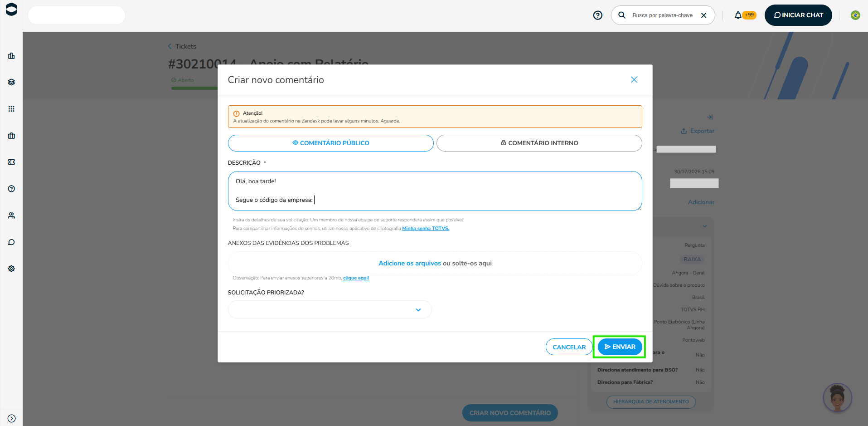The width and height of the screenshot is (868, 426).
Task: Open the sidebar question mark help icon
Action: [11, 189]
